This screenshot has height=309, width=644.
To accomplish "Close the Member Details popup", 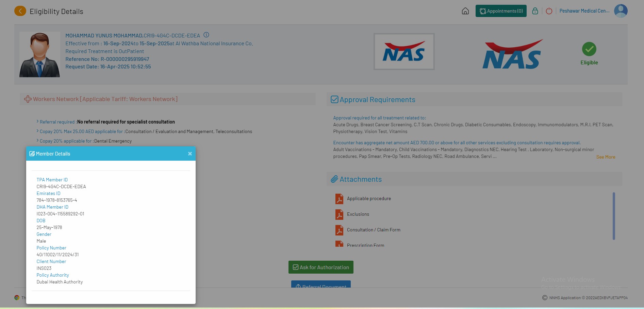I will pyautogui.click(x=190, y=154).
